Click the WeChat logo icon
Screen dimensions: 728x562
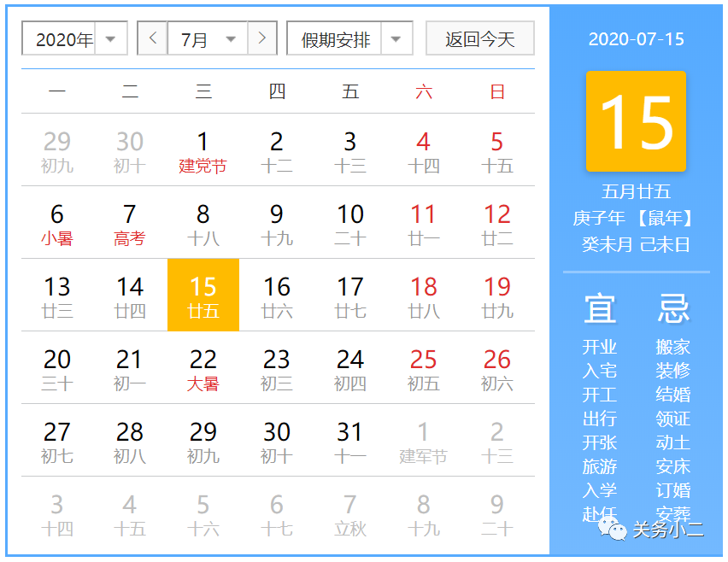click(x=613, y=529)
